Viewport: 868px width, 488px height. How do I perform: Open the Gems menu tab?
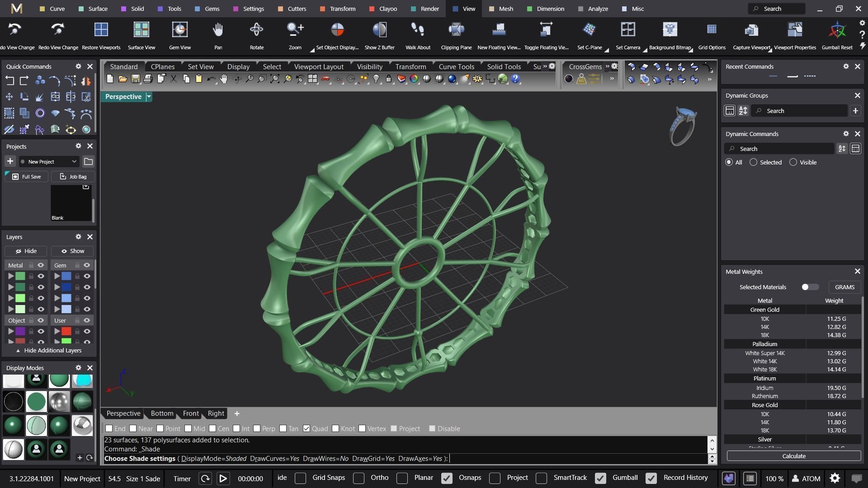pyautogui.click(x=207, y=9)
